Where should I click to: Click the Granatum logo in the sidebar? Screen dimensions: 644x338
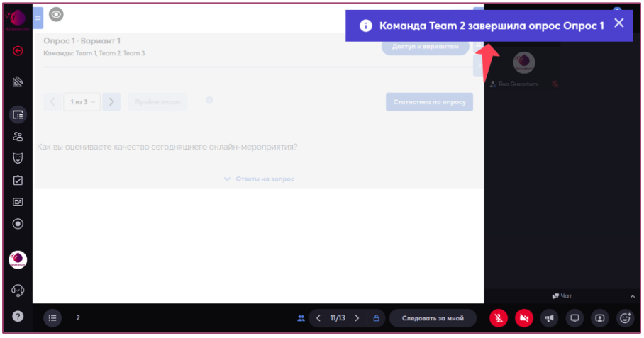coord(17,21)
